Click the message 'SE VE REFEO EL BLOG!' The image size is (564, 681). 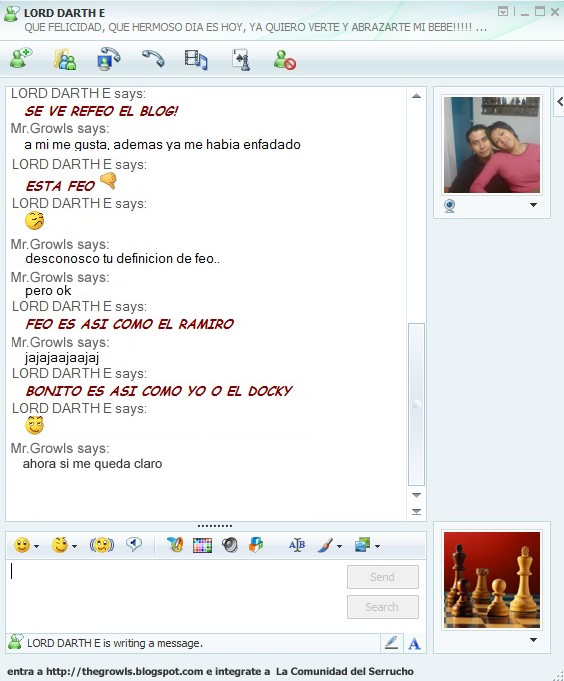coord(101,111)
